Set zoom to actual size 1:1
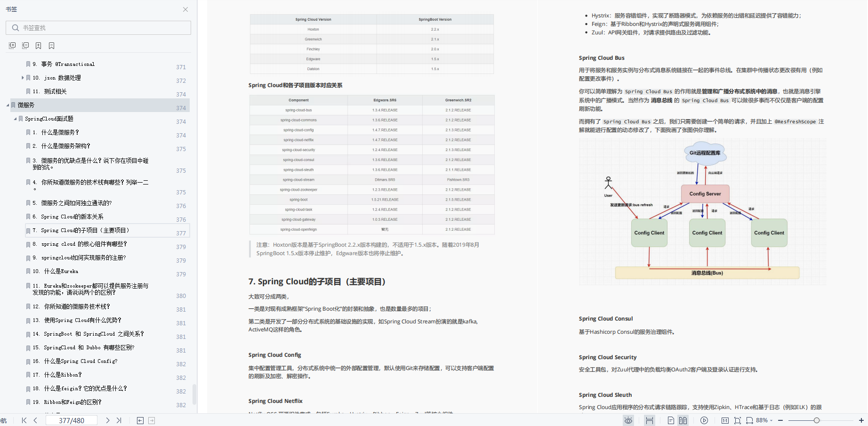Screen dimensions: 868x426 coord(725,420)
